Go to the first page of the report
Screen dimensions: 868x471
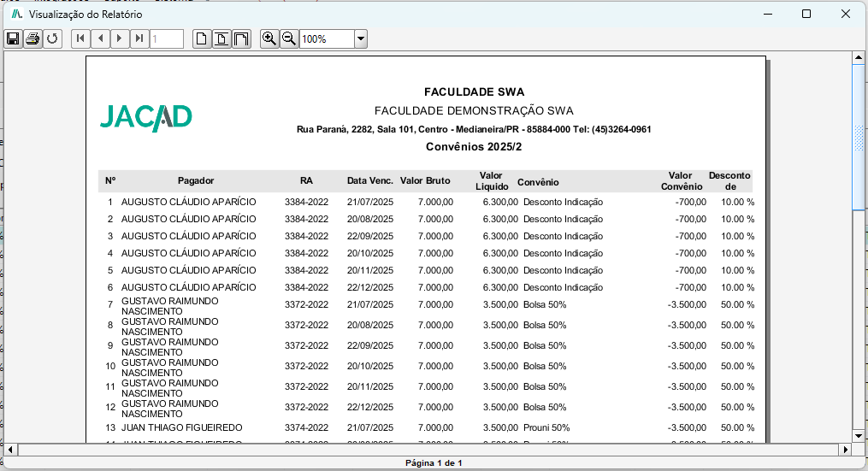(x=81, y=38)
